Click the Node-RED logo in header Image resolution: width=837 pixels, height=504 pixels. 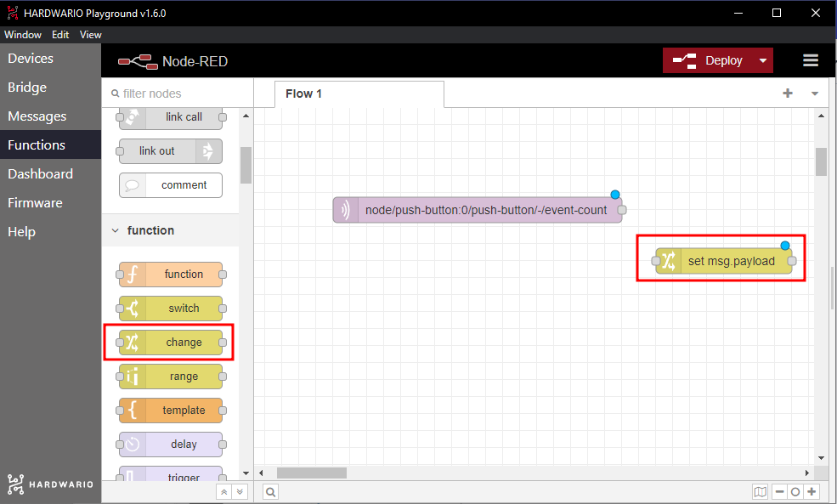pos(173,61)
